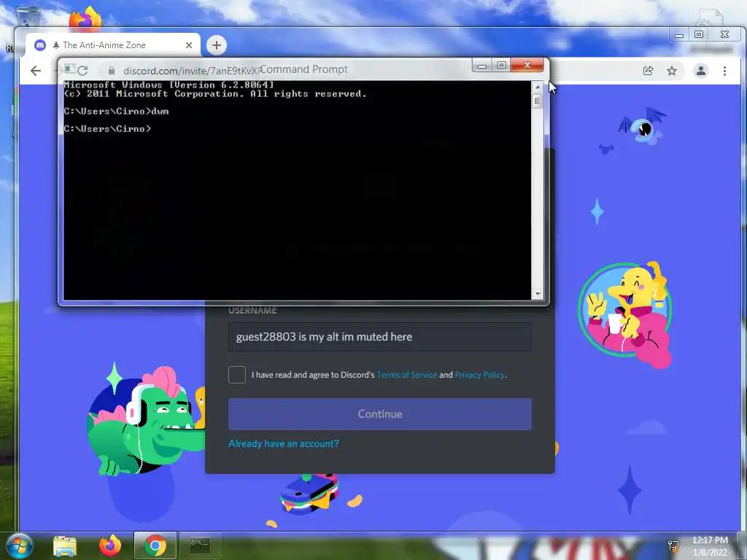Image resolution: width=747 pixels, height=560 pixels.
Task: Open Discord's Privacy Policy link
Action: point(479,375)
